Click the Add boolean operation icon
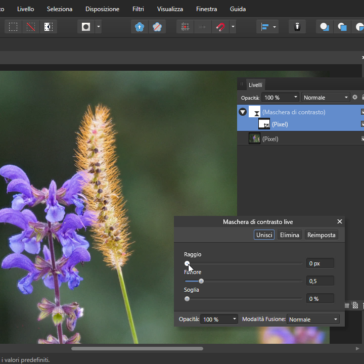The width and height of the screenshot is (364, 364). (324, 27)
